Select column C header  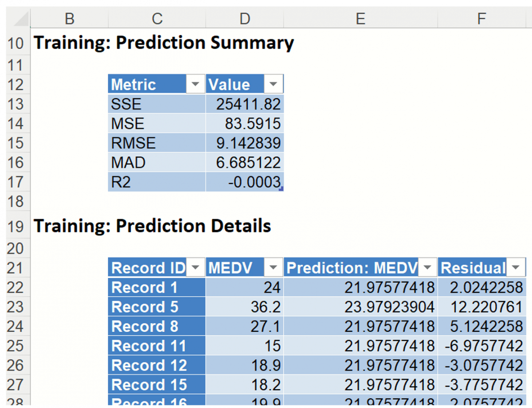pyautogui.click(x=157, y=18)
